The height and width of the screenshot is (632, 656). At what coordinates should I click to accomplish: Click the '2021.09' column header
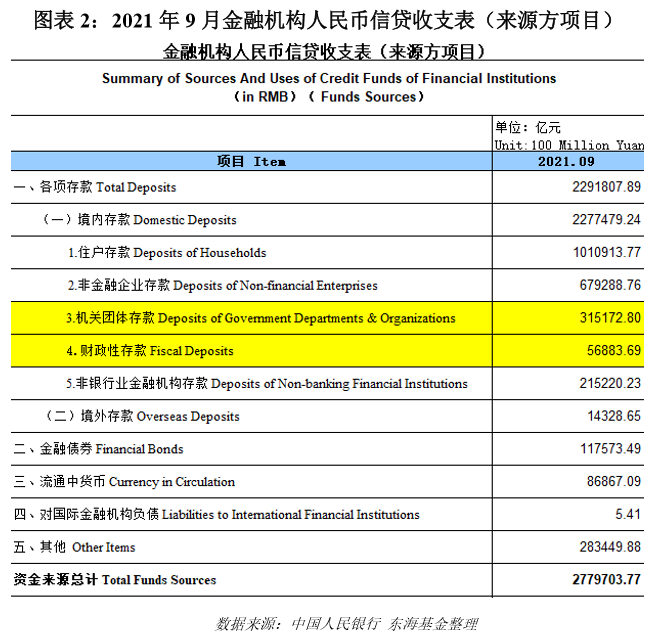point(568,161)
